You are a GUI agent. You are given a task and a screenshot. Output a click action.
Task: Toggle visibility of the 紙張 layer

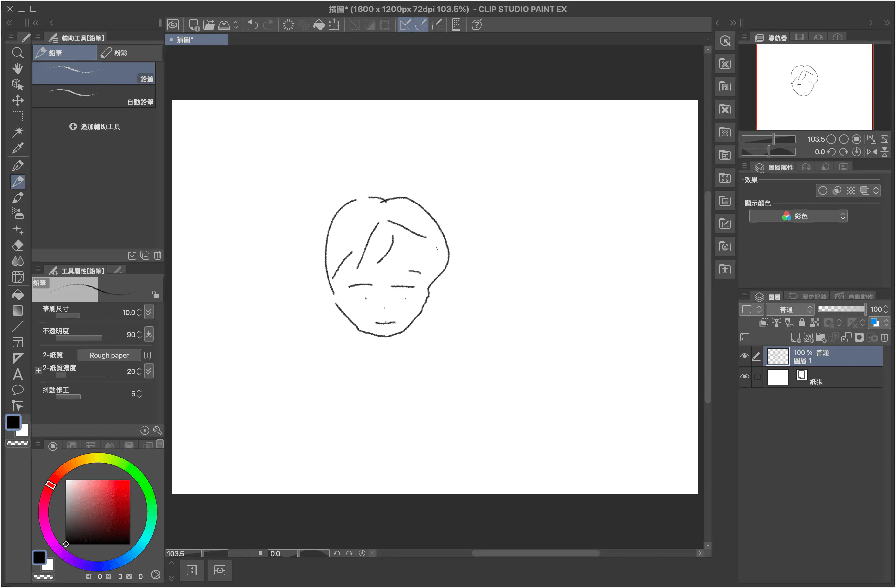click(x=745, y=376)
